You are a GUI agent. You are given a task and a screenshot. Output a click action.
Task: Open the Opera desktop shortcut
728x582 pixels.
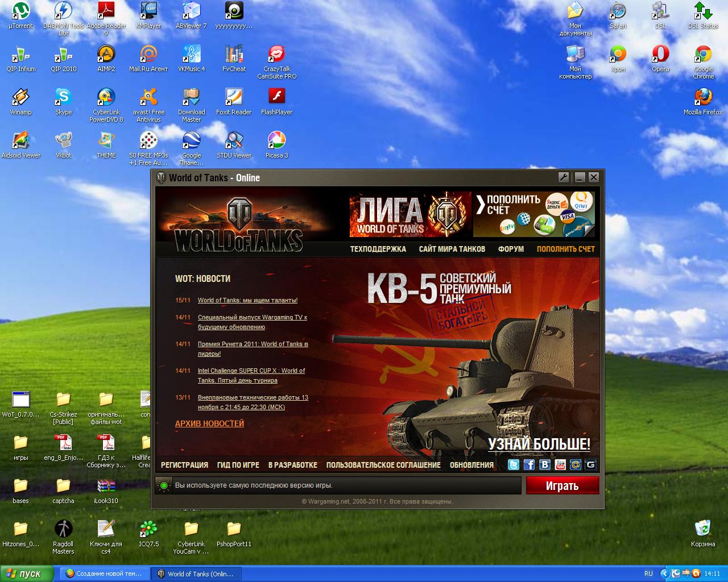coord(660,59)
